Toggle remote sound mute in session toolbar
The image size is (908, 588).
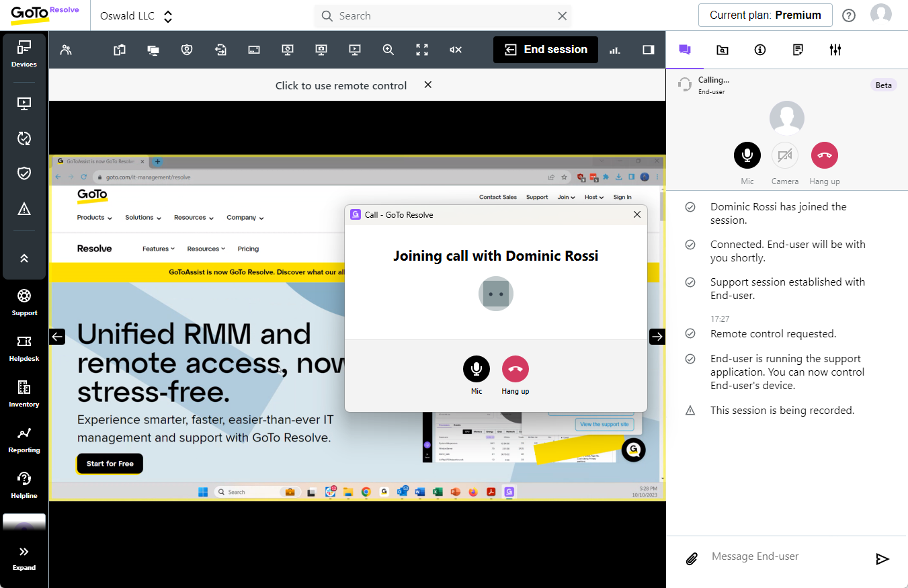pyautogui.click(x=456, y=50)
